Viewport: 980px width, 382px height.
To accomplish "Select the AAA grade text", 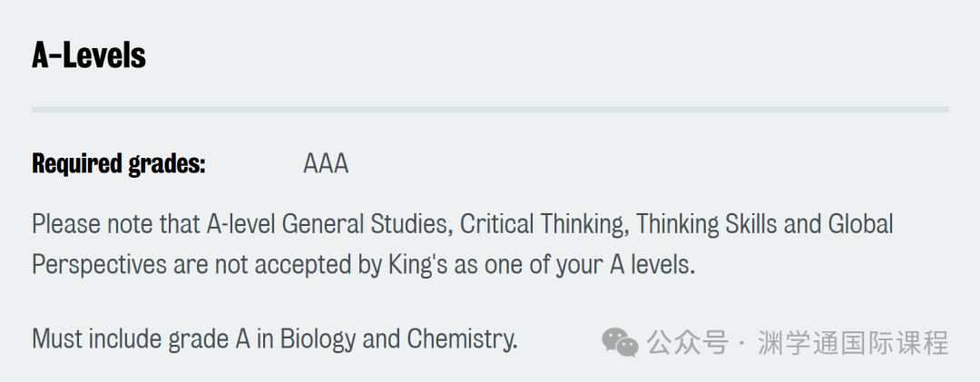I will [x=326, y=164].
